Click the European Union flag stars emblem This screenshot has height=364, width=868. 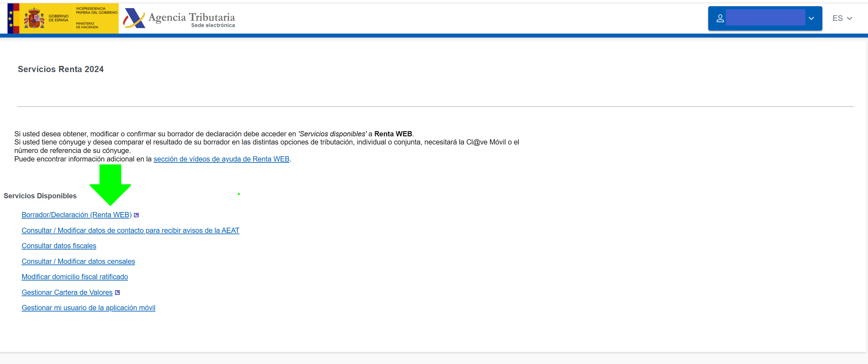pyautogui.click(x=11, y=19)
